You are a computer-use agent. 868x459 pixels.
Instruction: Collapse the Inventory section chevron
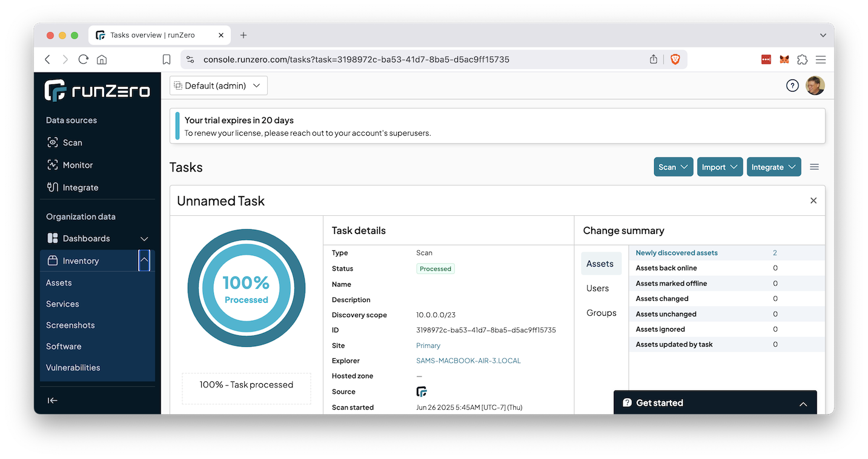click(144, 261)
